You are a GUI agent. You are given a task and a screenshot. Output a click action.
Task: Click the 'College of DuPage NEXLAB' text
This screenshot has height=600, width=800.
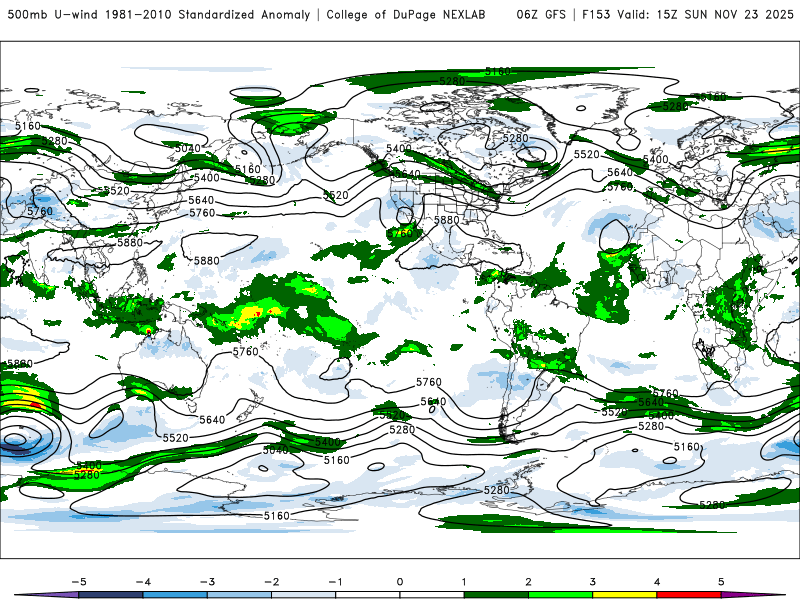coord(406,14)
